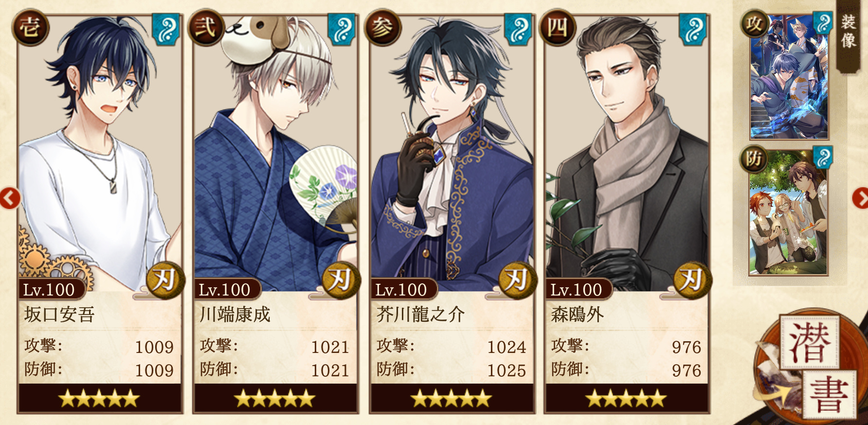
Task: Click the 刃 weapon badge on 坂口安吾 card
Action: tap(165, 280)
